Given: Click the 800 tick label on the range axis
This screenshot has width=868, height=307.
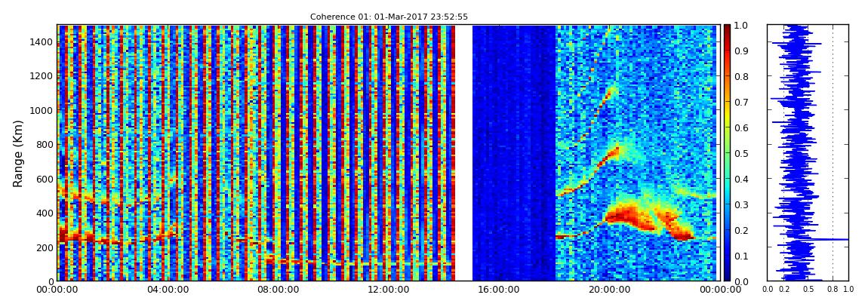Looking at the screenshot, I should (45, 144).
